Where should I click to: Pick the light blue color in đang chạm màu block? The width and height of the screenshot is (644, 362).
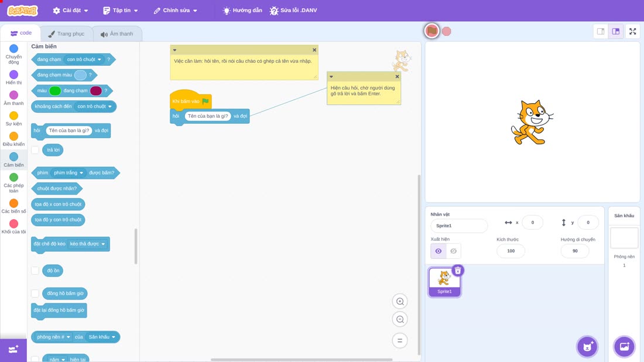point(81,75)
